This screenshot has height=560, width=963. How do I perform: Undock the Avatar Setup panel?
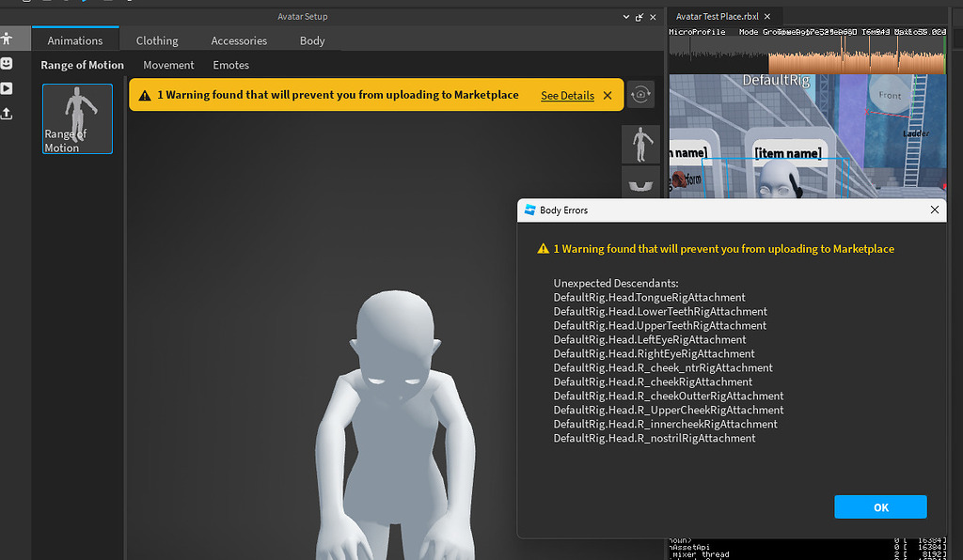pyautogui.click(x=639, y=17)
